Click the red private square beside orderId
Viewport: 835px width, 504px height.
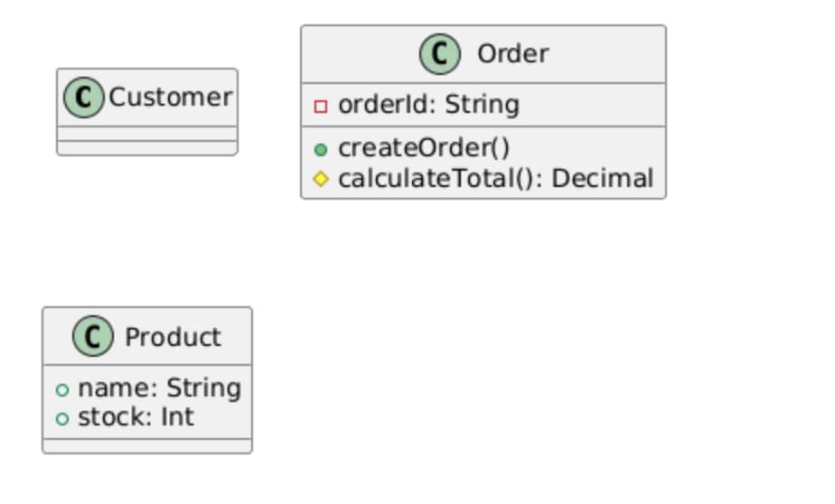321,107
